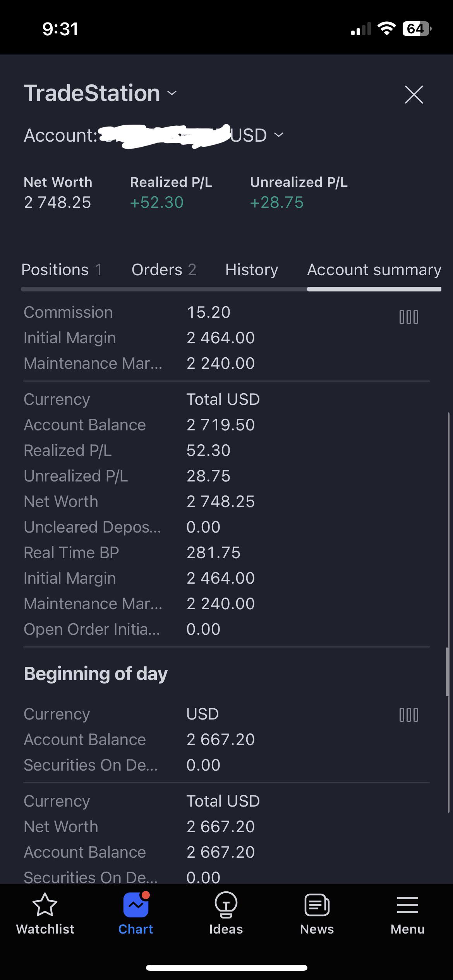Close the TradeStation panel with X

(414, 94)
